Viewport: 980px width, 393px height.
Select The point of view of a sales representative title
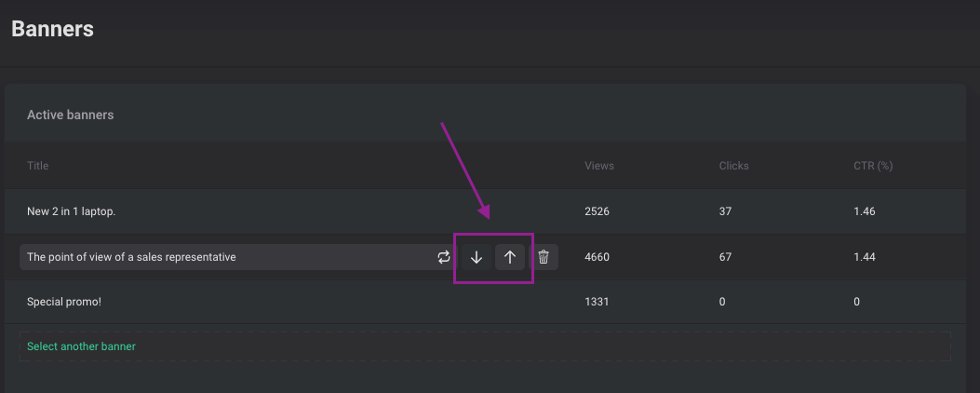(x=131, y=257)
